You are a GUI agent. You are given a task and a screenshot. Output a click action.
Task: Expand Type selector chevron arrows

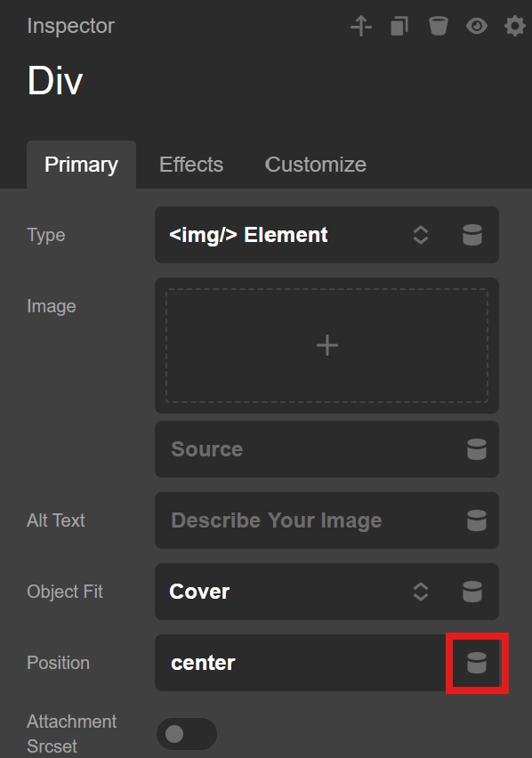(421, 235)
